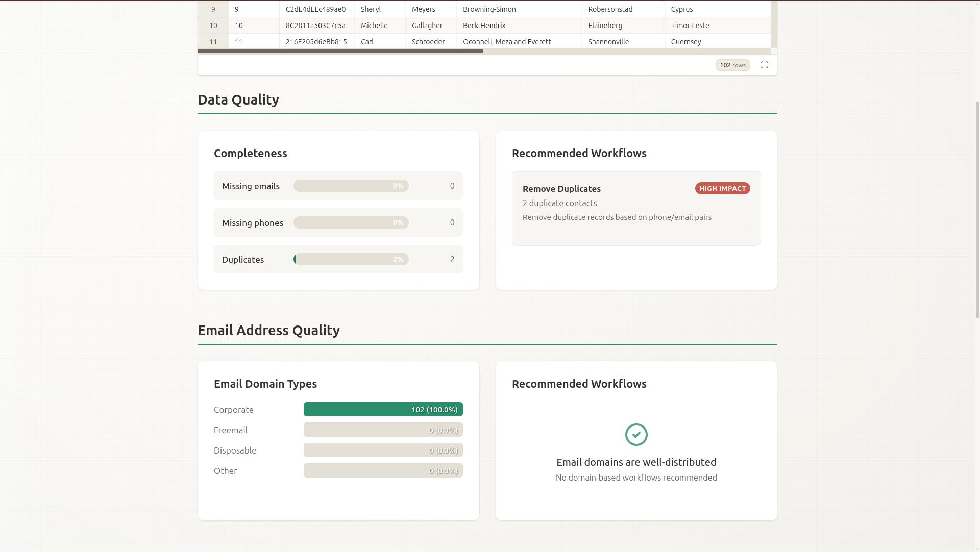
Task: Click the HIGH IMPACT badge
Action: 722,188
